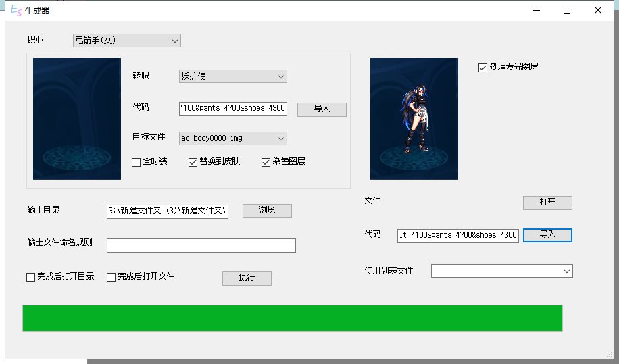
Task: Click the ES app icon in title bar
Action: (16, 10)
